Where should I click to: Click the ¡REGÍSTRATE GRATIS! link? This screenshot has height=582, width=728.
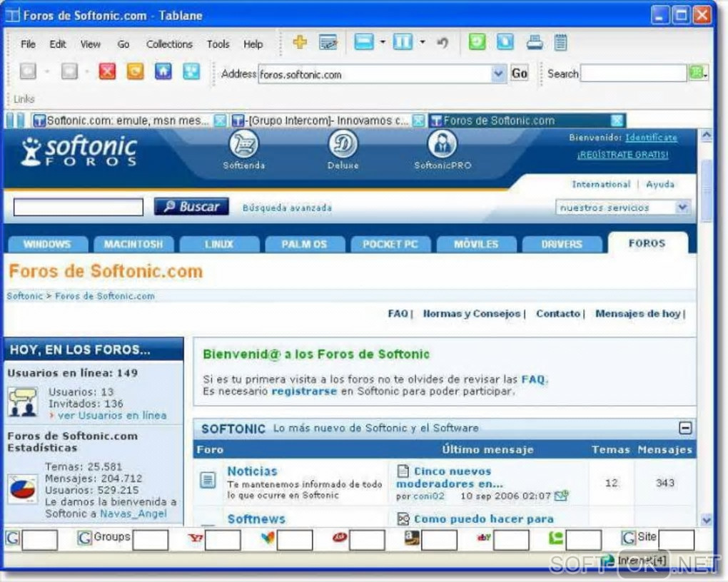(622, 155)
